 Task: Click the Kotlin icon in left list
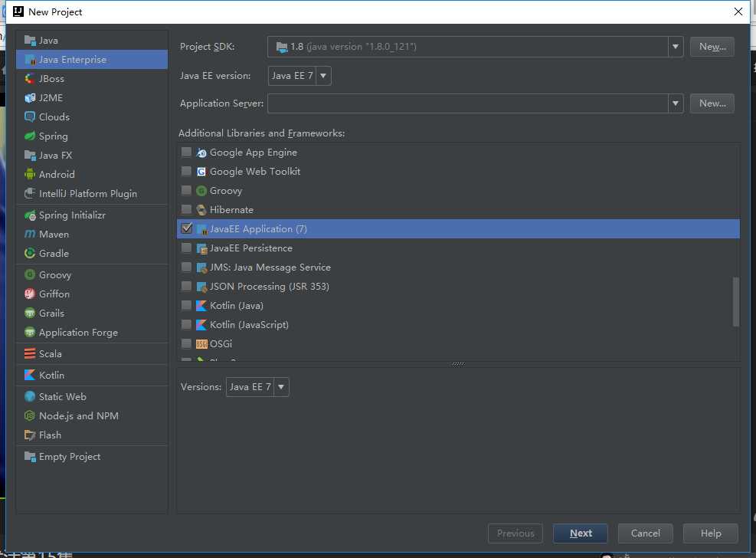tap(30, 376)
